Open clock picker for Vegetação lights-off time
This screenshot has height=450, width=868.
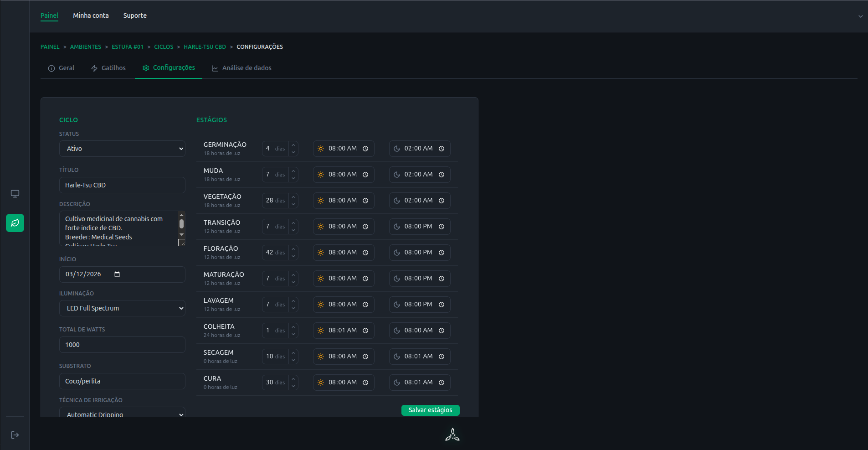pyautogui.click(x=442, y=201)
